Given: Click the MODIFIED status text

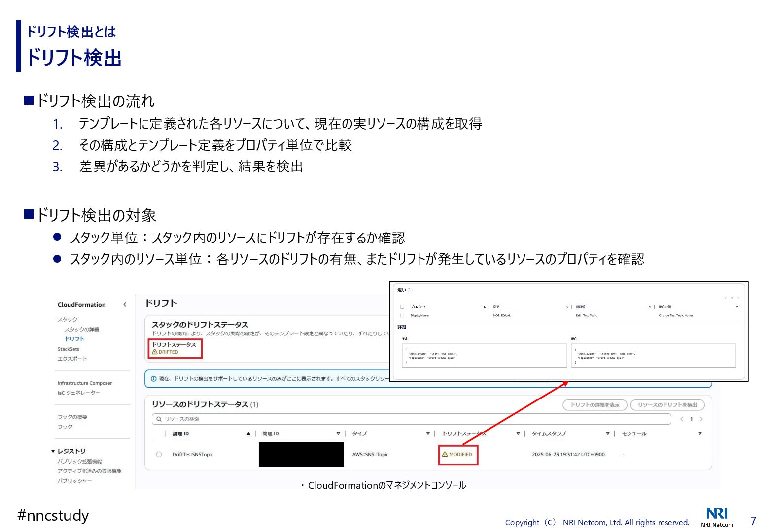Looking at the screenshot, I should (460, 455).
